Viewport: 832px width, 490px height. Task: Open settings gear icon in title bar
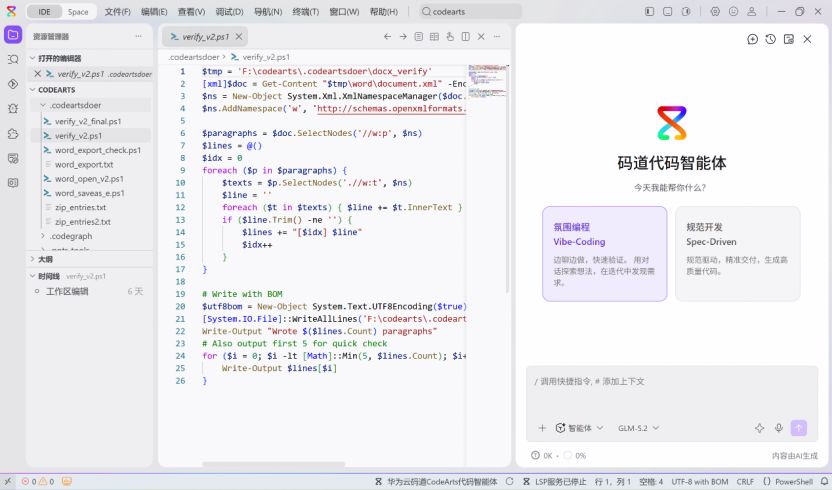(715, 11)
